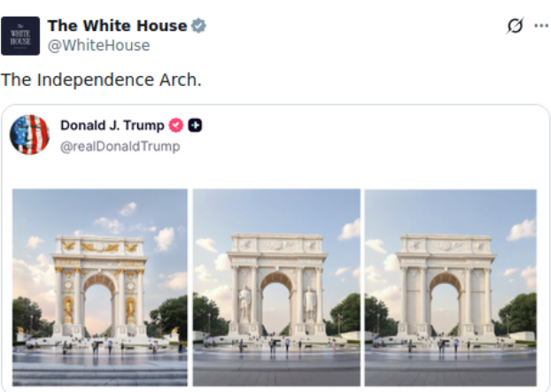Screen dimensions: 551x392
Task: Open the first image with the gold-trimmed arch
Action: tap(100, 287)
